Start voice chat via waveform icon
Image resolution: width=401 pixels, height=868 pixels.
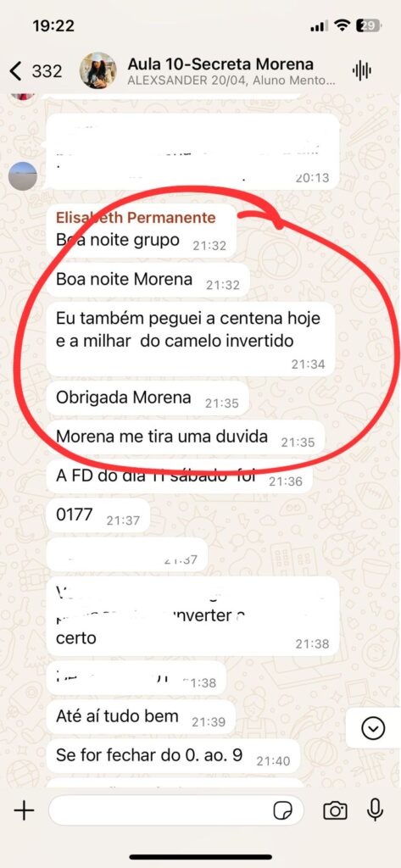(x=362, y=70)
